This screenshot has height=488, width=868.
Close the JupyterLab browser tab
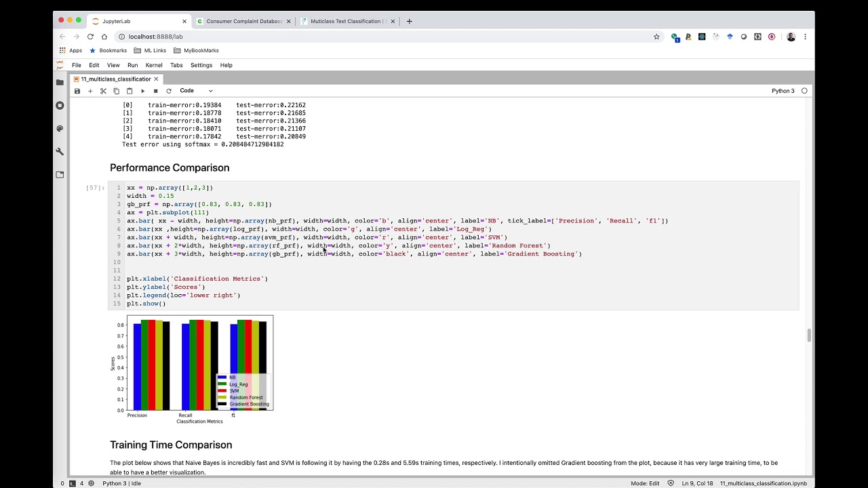pyautogui.click(x=184, y=21)
